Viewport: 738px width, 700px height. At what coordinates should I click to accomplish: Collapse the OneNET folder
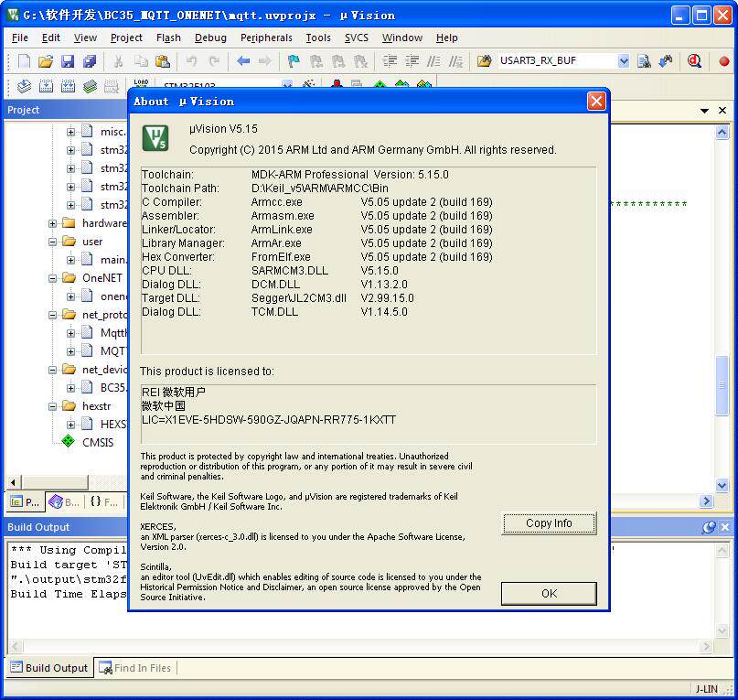coord(53,278)
